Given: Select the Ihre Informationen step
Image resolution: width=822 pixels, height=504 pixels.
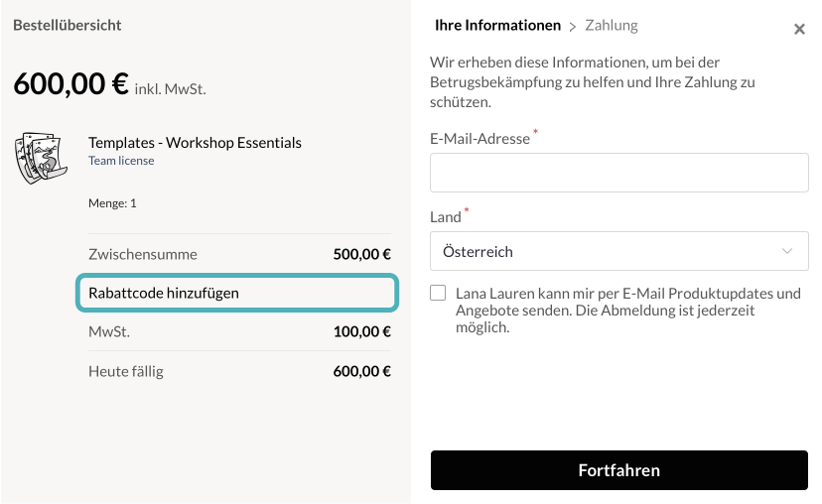Looking at the screenshot, I should click(497, 26).
